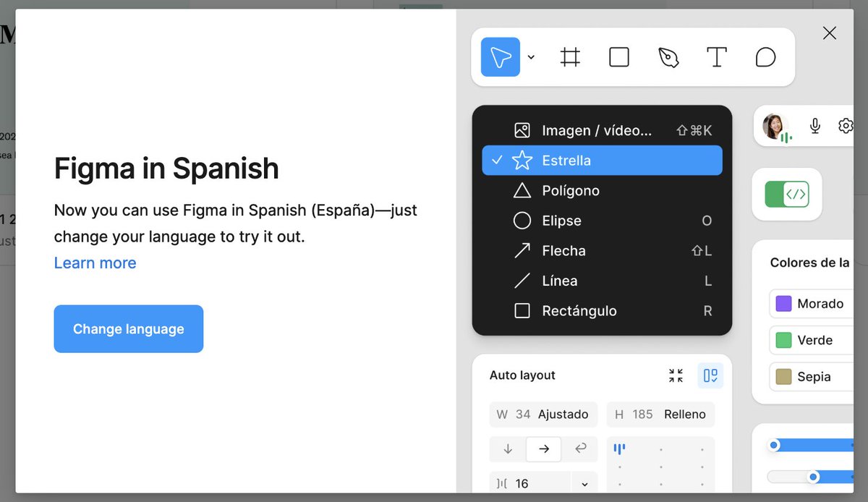This screenshot has width=868, height=502.
Task: Choose Flecha in the shape menu
Action: (603, 251)
